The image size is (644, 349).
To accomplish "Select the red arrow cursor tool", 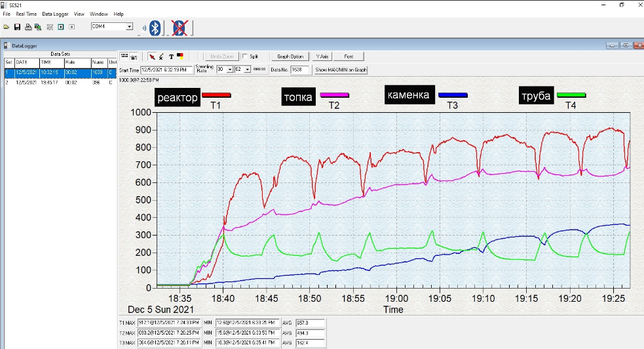I will tap(152, 57).
